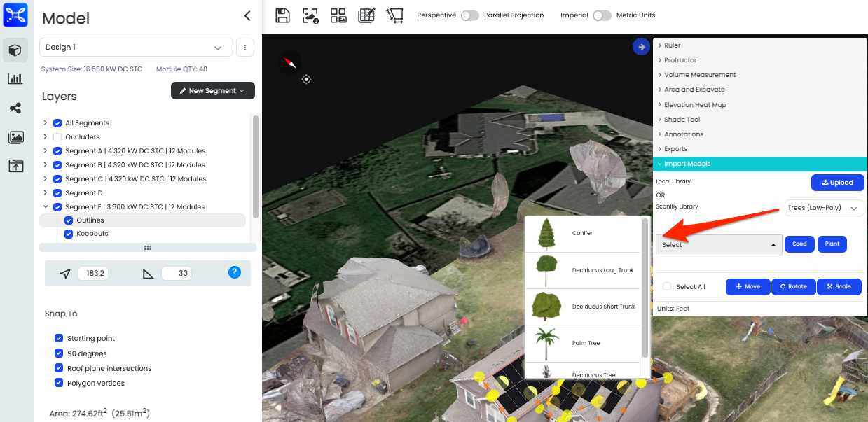Collapse tools panel with the blue arrow button

point(640,47)
